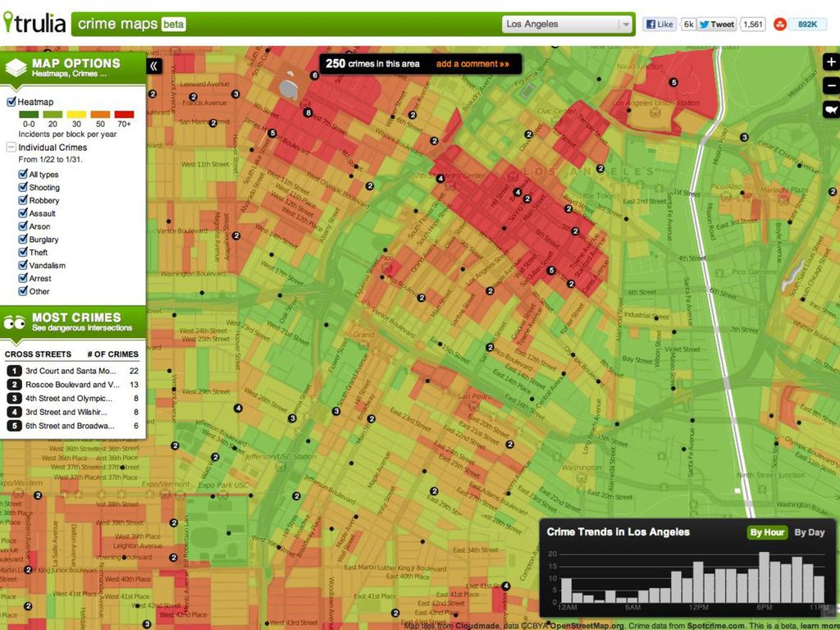Click the red StumbleUpon icon
This screenshot has height=630, width=840.
[x=780, y=24]
